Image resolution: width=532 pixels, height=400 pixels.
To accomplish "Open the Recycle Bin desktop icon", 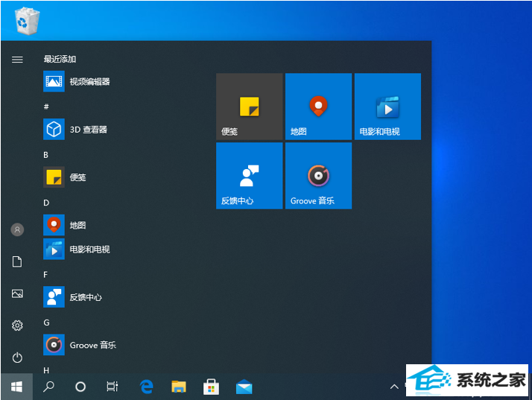I will click(27, 21).
